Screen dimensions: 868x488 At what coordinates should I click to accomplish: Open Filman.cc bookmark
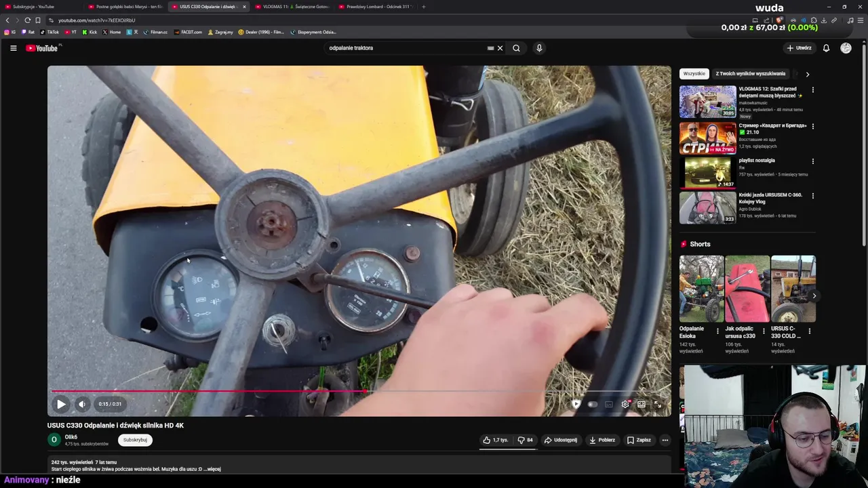155,32
